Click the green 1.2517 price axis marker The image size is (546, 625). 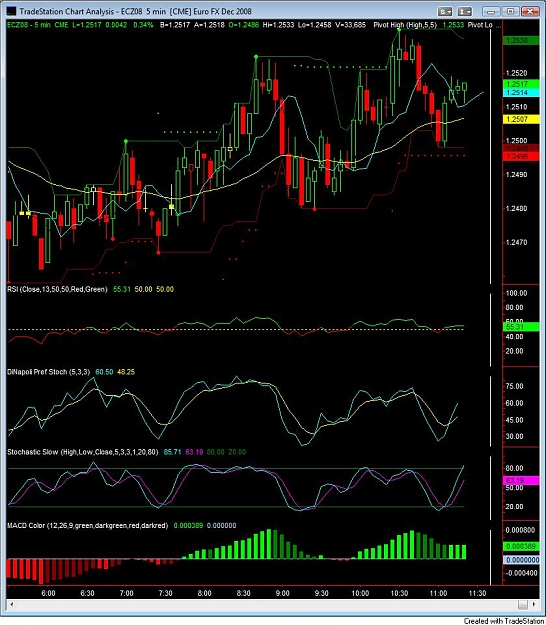pos(521,84)
